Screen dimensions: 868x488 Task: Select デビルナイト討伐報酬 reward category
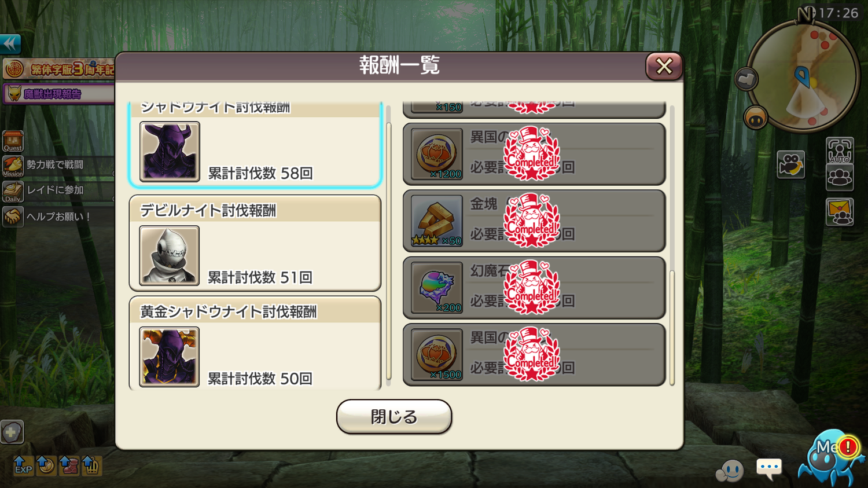[255, 243]
